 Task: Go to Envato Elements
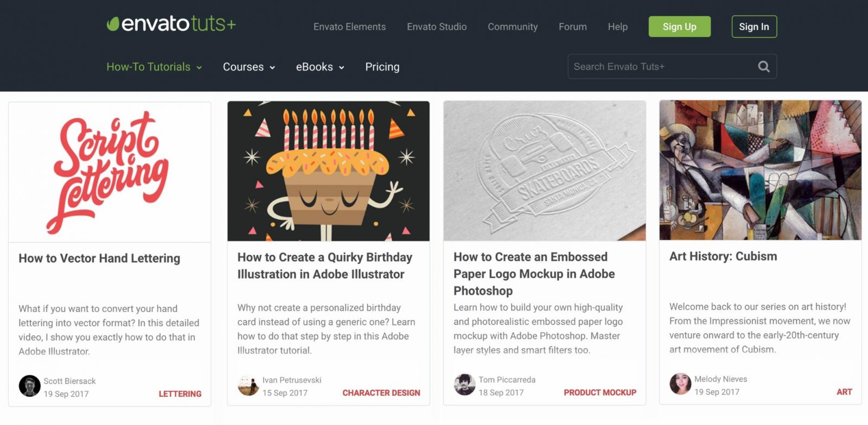coord(349,27)
